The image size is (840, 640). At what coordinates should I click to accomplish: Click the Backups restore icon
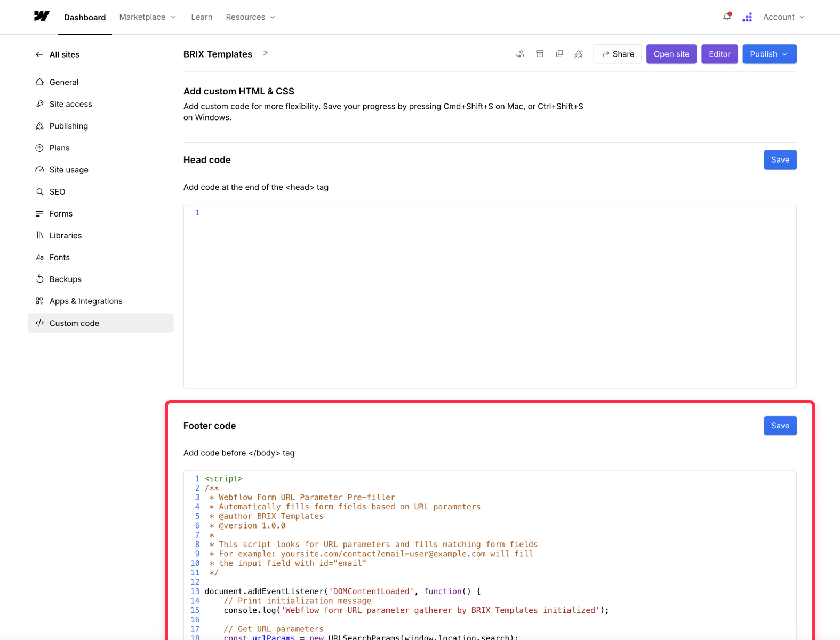point(39,279)
